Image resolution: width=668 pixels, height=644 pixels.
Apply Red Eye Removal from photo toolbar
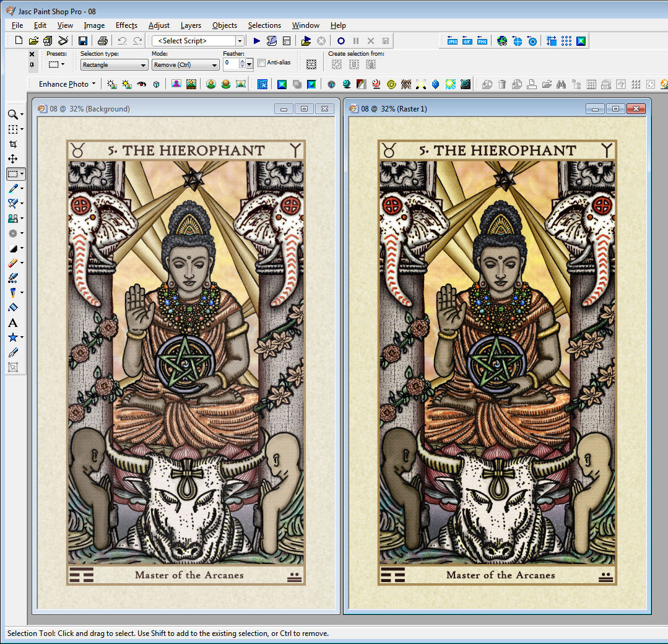click(142, 84)
